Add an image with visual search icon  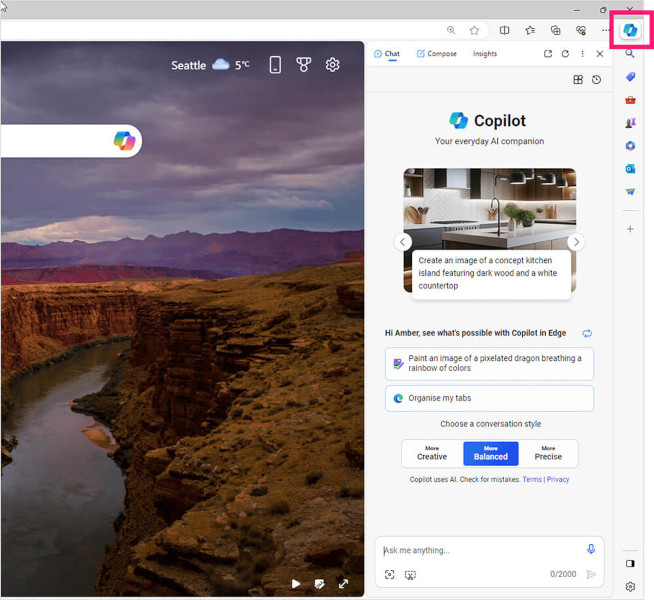click(x=389, y=575)
